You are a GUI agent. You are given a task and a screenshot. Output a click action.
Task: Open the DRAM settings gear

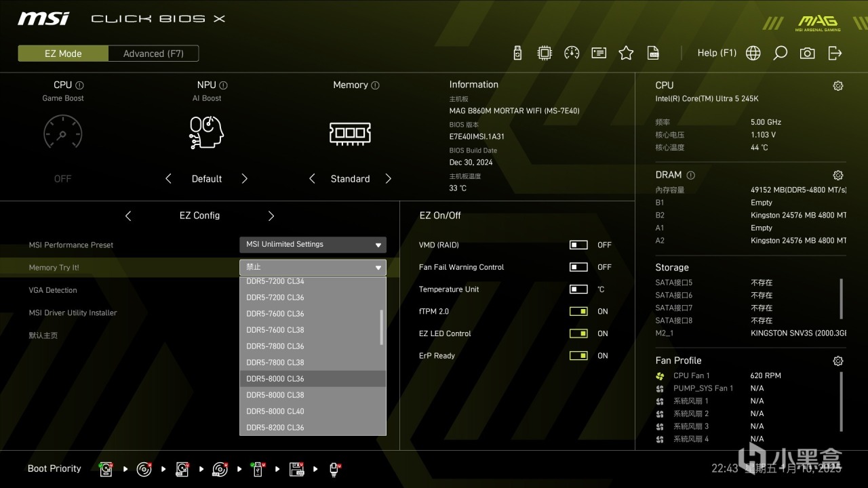838,175
